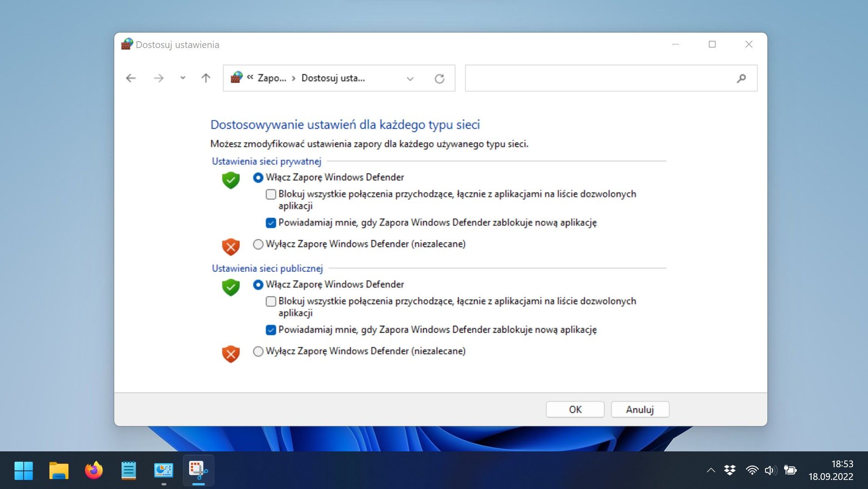Click the search magnifier icon
Image resolution: width=868 pixels, height=489 pixels.
tap(741, 78)
